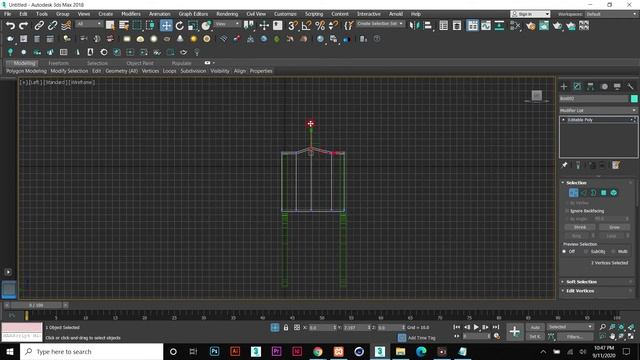Image resolution: width=640 pixels, height=360 pixels.
Task: Select the Off preview selection radio
Action: click(564, 251)
